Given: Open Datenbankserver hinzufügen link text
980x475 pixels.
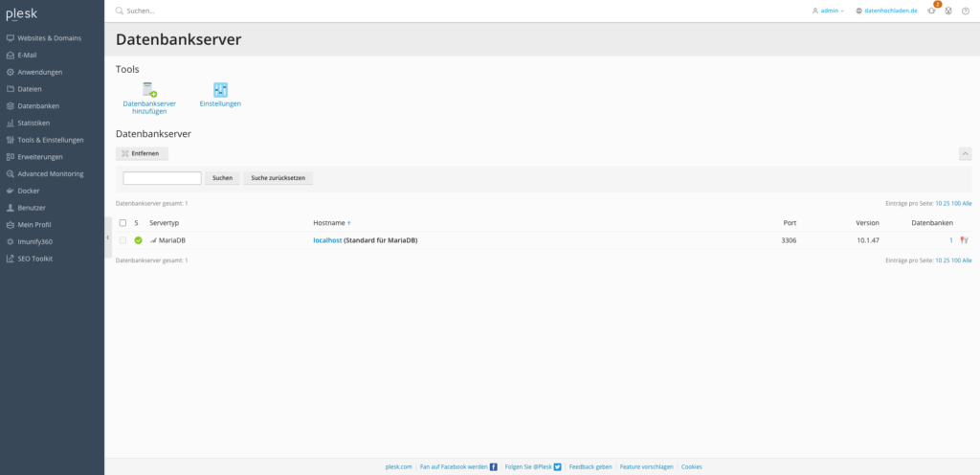Looking at the screenshot, I should (149, 107).
